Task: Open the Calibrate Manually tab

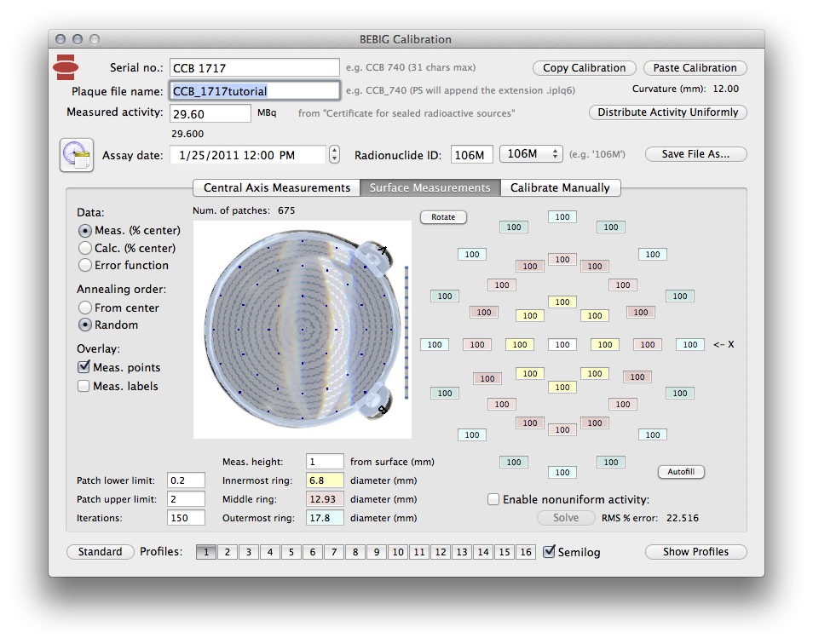Action: pyautogui.click(x=560, y=187)
